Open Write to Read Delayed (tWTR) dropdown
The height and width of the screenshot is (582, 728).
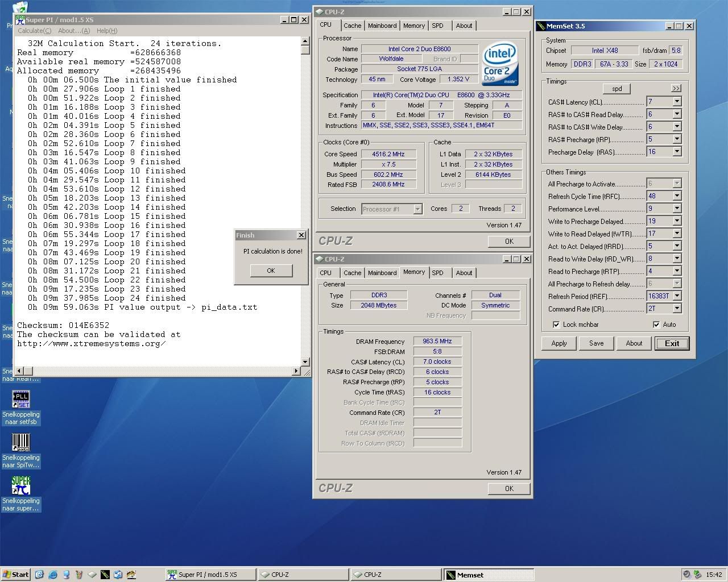[x=677, y=234]
